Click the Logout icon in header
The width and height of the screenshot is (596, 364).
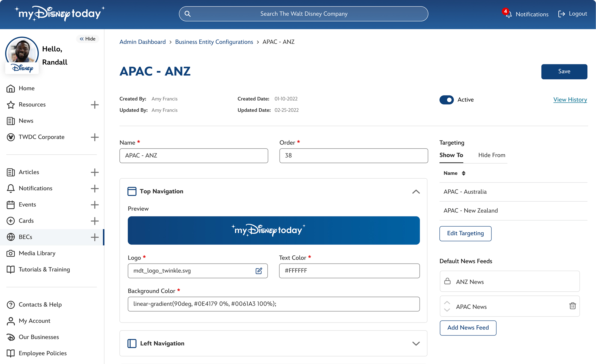(x=561, y=14)
